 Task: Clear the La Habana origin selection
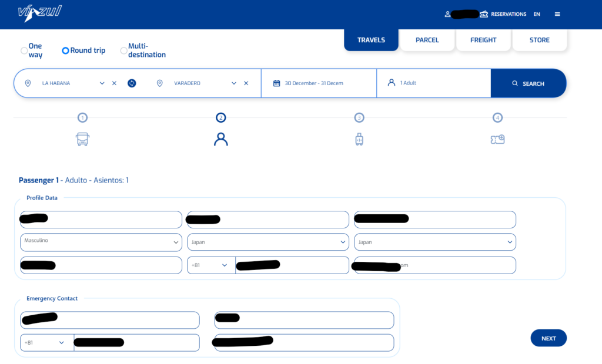[x=114, y=83]
